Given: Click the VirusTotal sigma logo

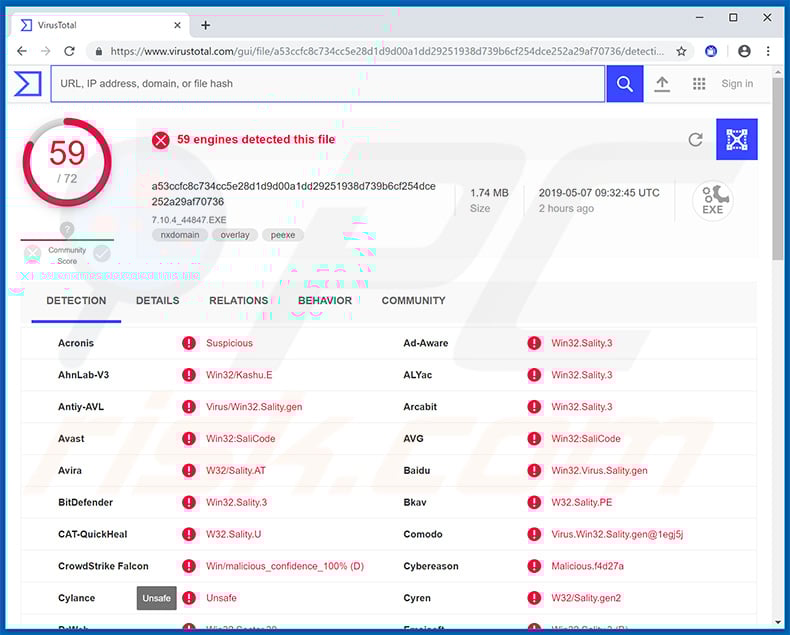Looking at the screenshot, I should point(28,84).
